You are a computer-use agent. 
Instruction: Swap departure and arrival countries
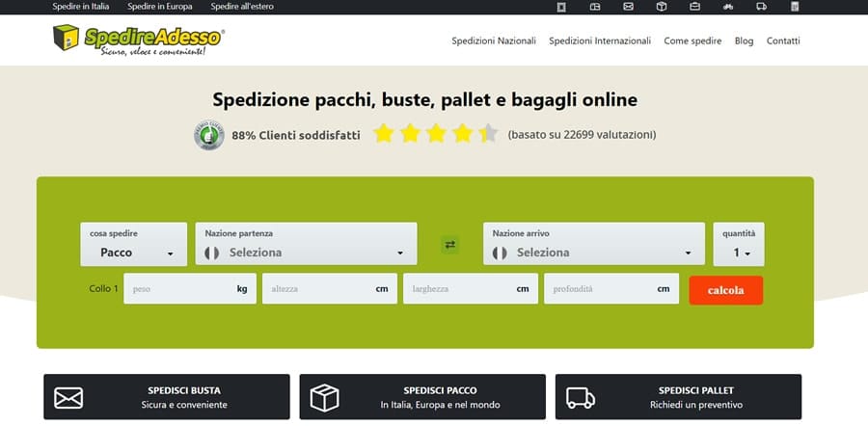pos(450,245)
